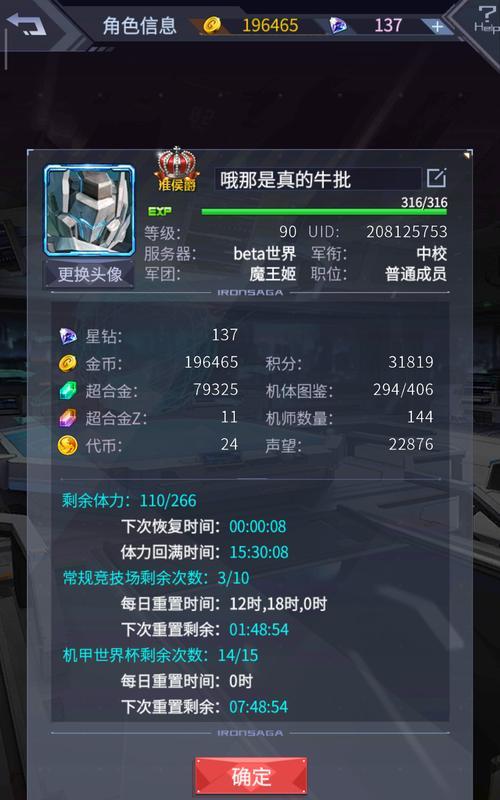This screenshot has height=800, width=500.
Task: Click the 金币 gold coin icon in stats
Action: point(67,363)
